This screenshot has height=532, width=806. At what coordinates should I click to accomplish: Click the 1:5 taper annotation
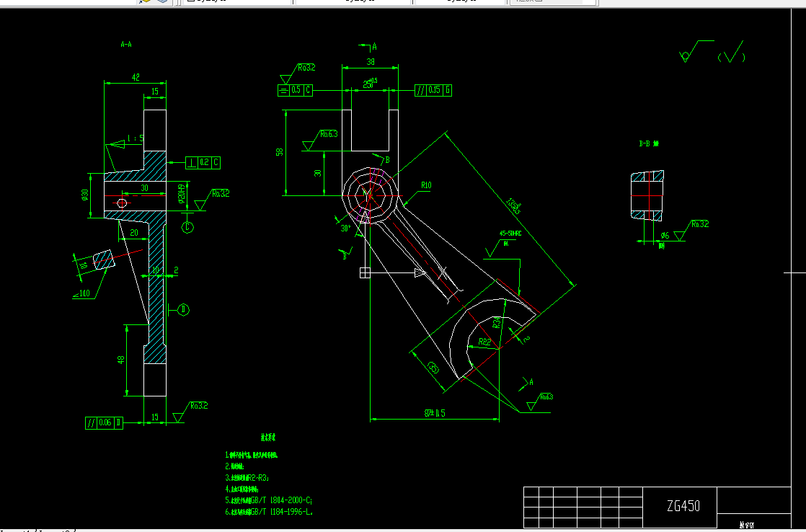[x=136, y=139]
